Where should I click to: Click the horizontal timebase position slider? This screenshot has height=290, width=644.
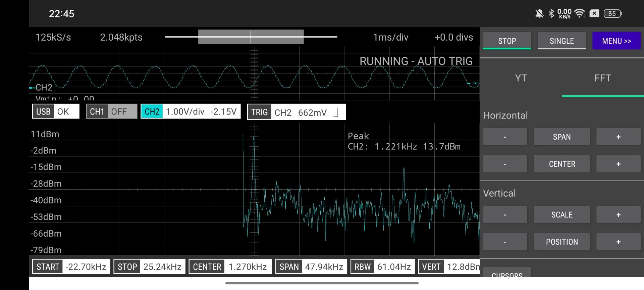pos(251,37)
